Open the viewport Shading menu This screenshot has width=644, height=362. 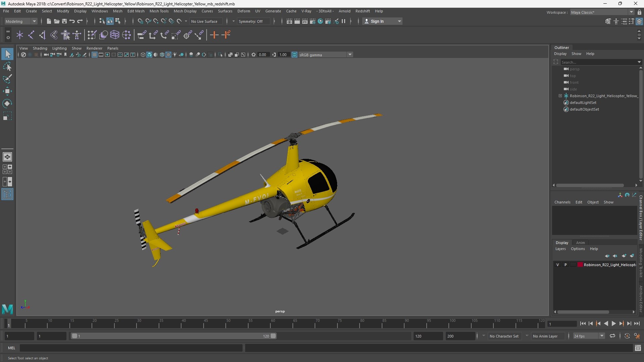pyautogui.click(x=40, y=48)
